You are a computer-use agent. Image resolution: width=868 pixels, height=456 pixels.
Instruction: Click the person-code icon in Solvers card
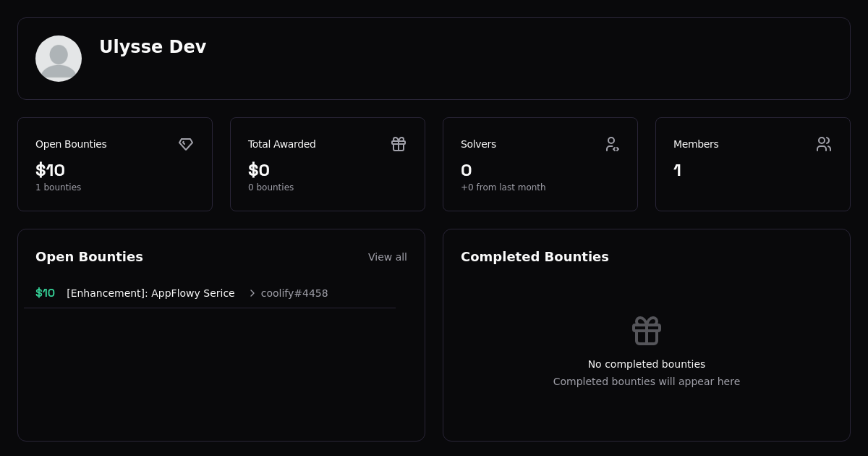(612, 144)
